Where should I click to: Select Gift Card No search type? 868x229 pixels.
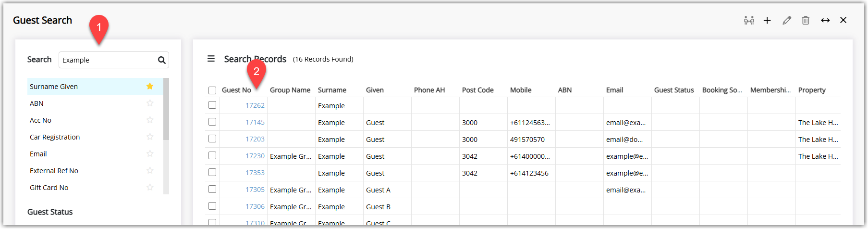[95, 188]
